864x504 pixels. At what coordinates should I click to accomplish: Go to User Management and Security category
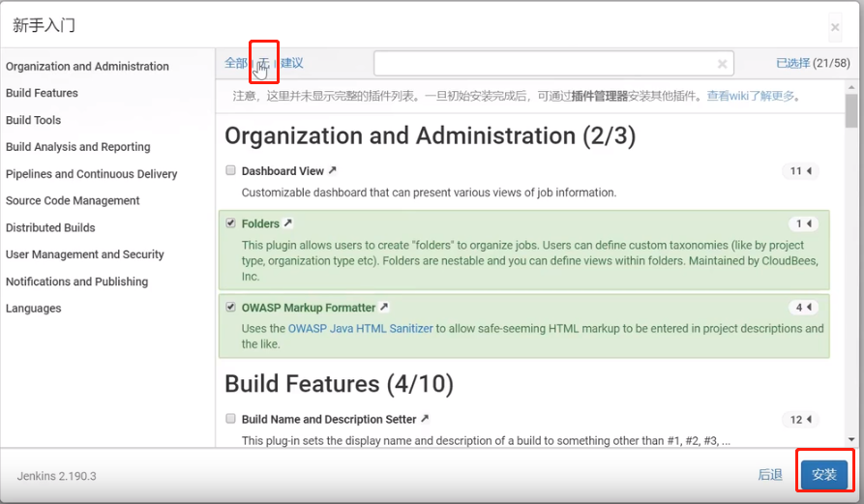[85, 254]
